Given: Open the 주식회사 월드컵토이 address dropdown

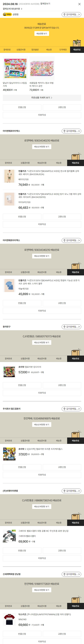Looking at the screenshot, I should [71, 409].
